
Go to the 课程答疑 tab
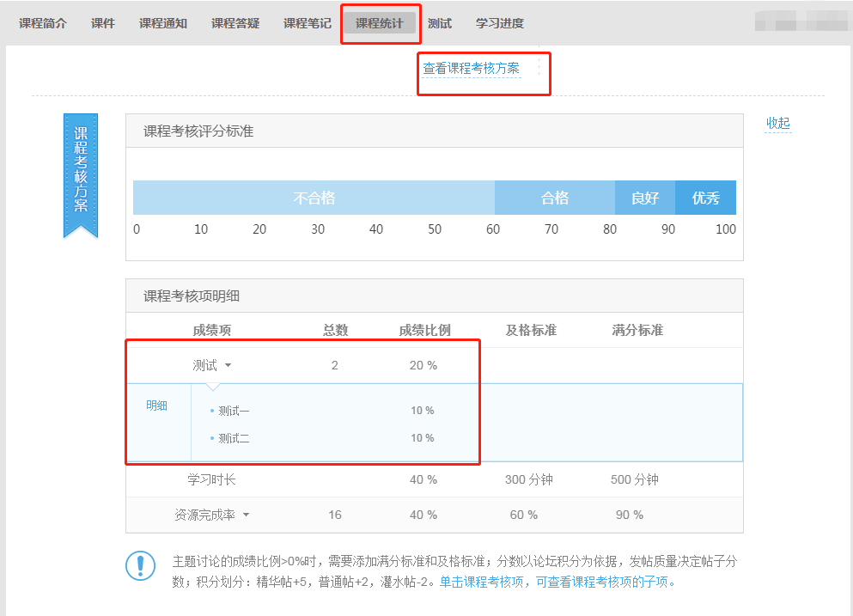235,23
